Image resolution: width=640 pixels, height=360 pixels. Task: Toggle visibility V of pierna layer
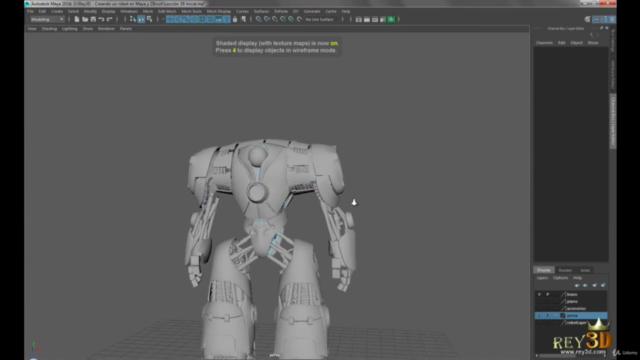point(539,316)
